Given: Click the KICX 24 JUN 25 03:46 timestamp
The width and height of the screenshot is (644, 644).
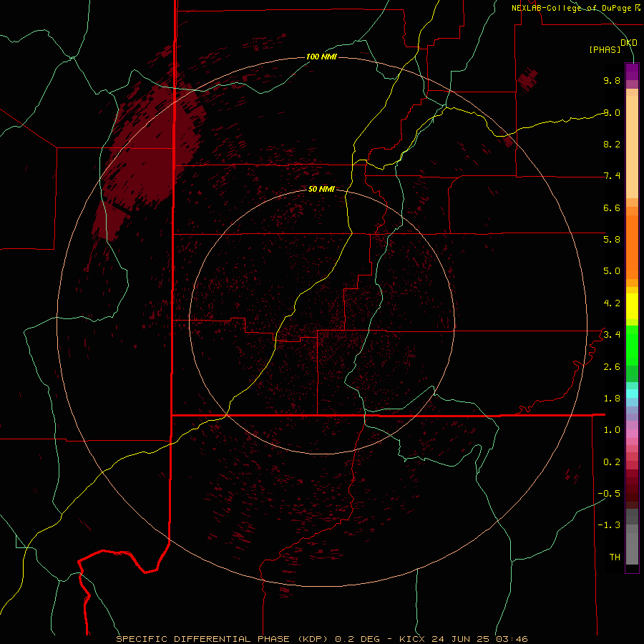Looking at the screenshot, I should point(463,639).
